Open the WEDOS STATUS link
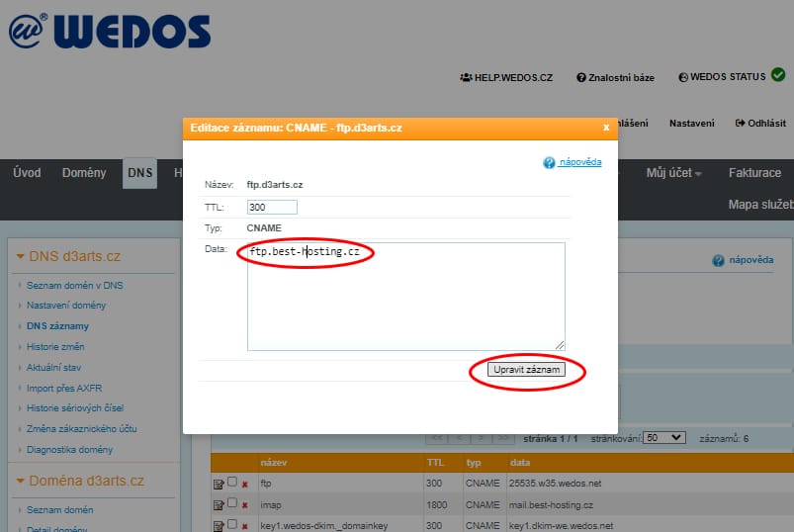The width and height of the screenshot is (794, 532). pyautogui.click(x=722, y=77)
